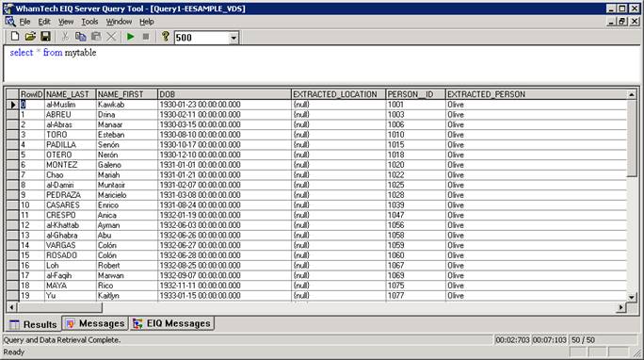Open the View menu
The height and width of the screenshot is (360, 644).
(x=66, y=22)
